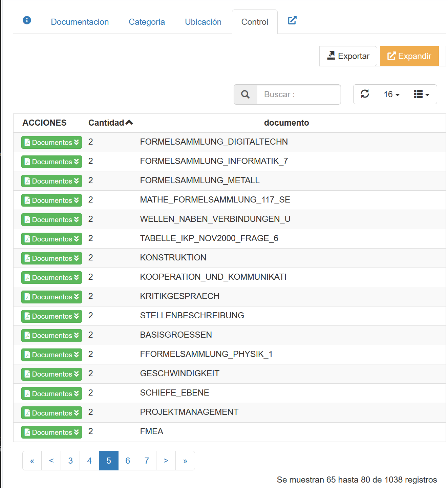Open the Ubicación tab
Image resolution: width=448 pixels, height=488 pixels.
click(203, 22)
